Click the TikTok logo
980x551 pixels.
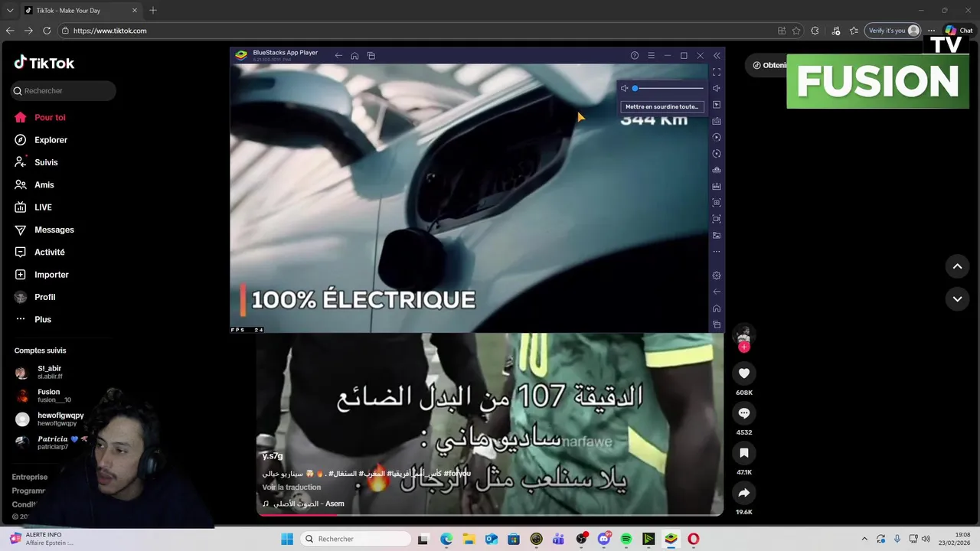pyautogui.click(x=44, y=63)
